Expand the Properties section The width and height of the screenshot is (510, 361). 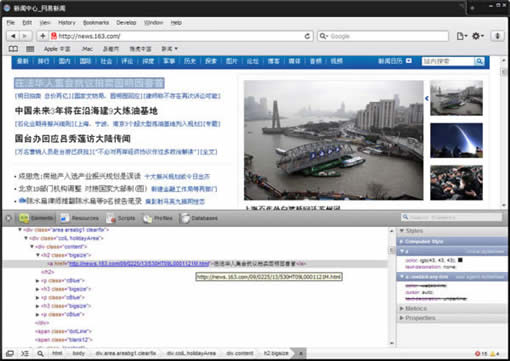click(402, 318)
